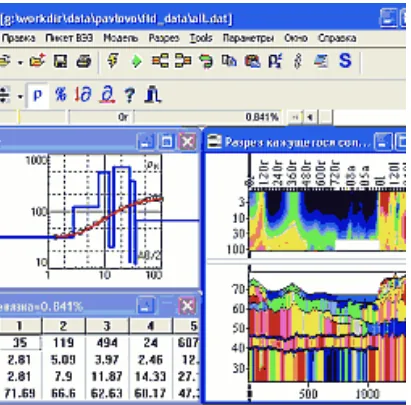
Task: Open the Tools menu
Action: 201,38
